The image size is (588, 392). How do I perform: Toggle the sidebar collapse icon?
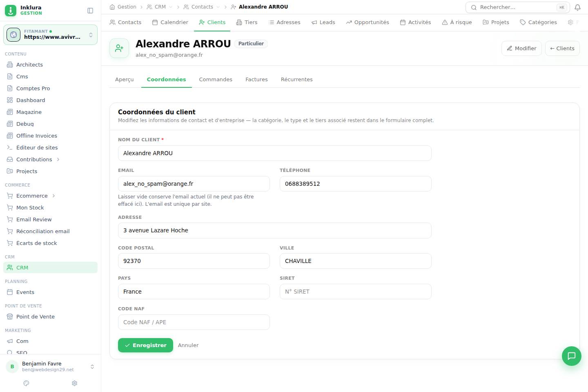(x=90, y=11)
